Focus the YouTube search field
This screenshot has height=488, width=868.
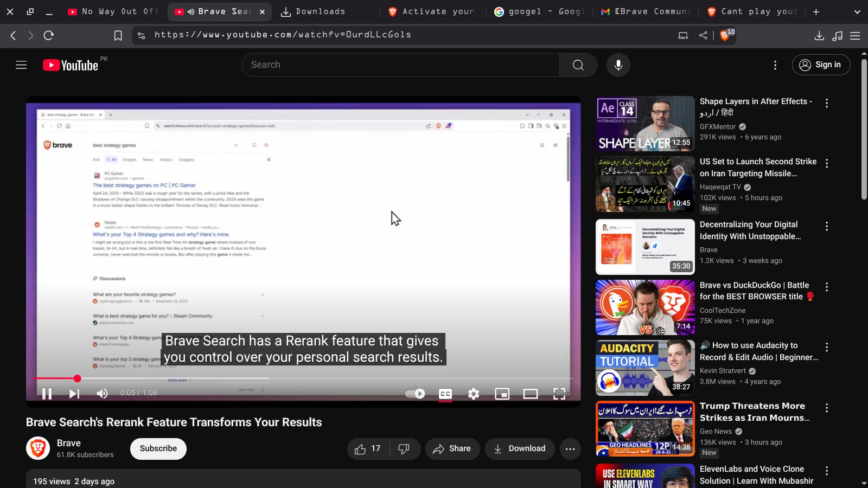(400, 65)
